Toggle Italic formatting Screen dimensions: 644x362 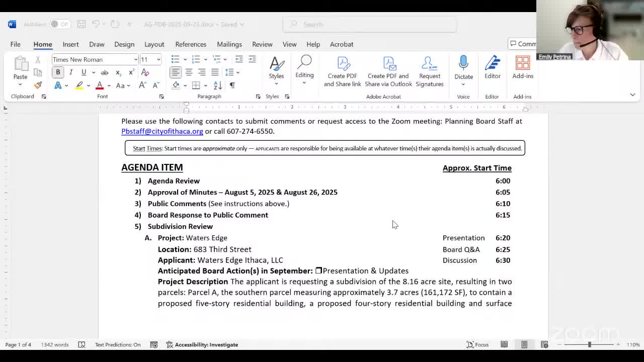[x=71, y=72]
